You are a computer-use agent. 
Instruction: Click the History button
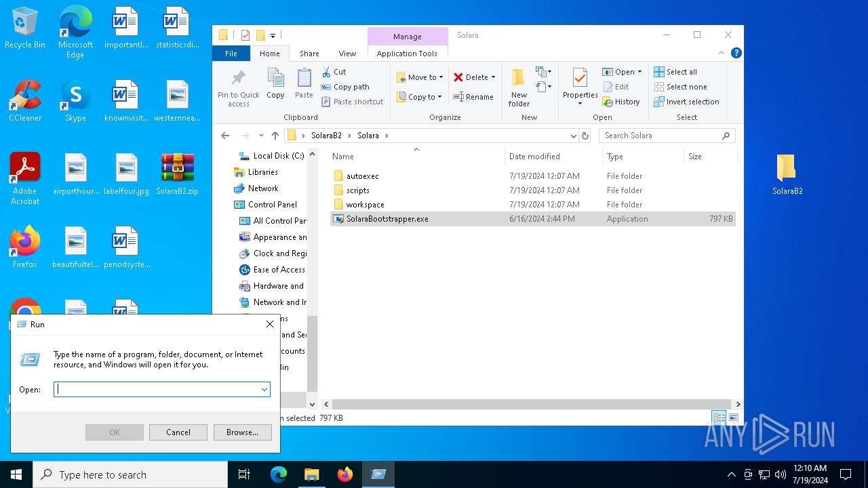(x=621, y=102)
